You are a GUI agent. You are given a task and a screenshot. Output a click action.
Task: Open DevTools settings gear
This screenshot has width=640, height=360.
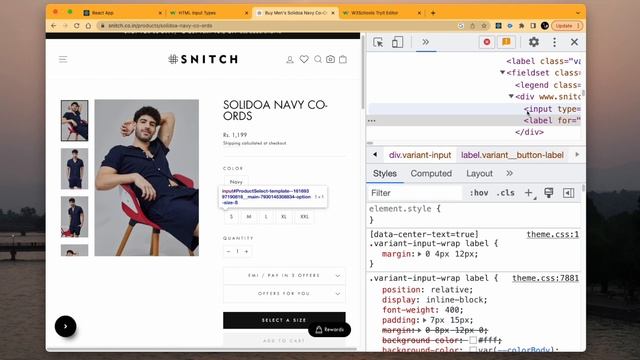pos(533,42)
